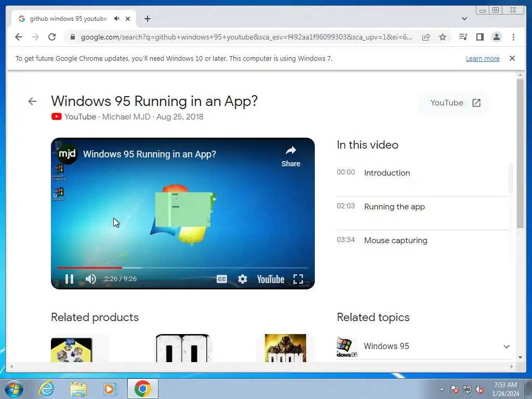Screen dimensions: 532x399
Task: Open video settings gear icon
Action: (242, 279)
